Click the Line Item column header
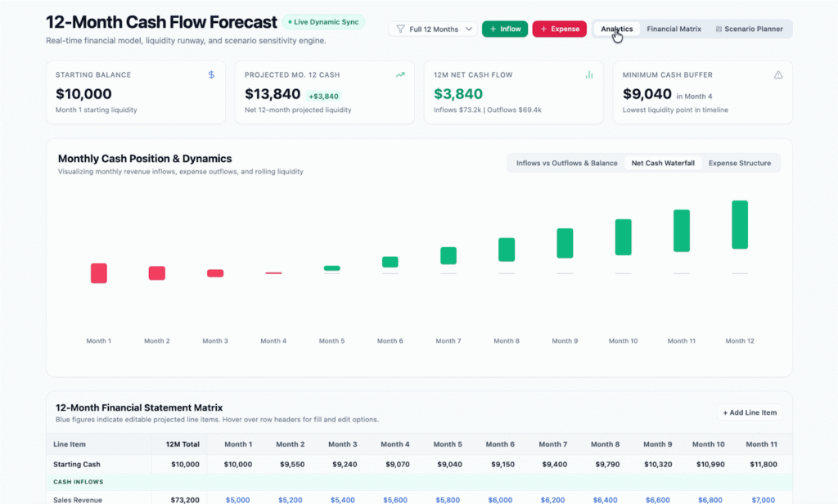This screenshot has width=838, height=504. [70, 444]
